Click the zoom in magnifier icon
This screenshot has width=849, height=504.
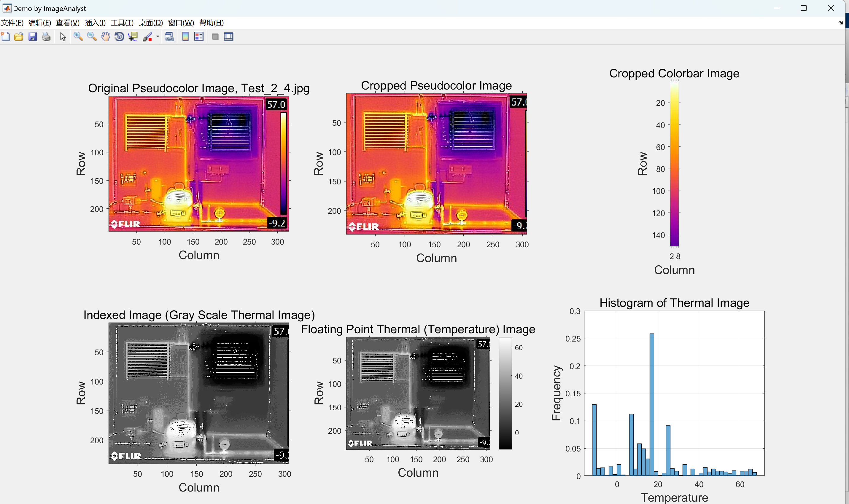(78, 36)
